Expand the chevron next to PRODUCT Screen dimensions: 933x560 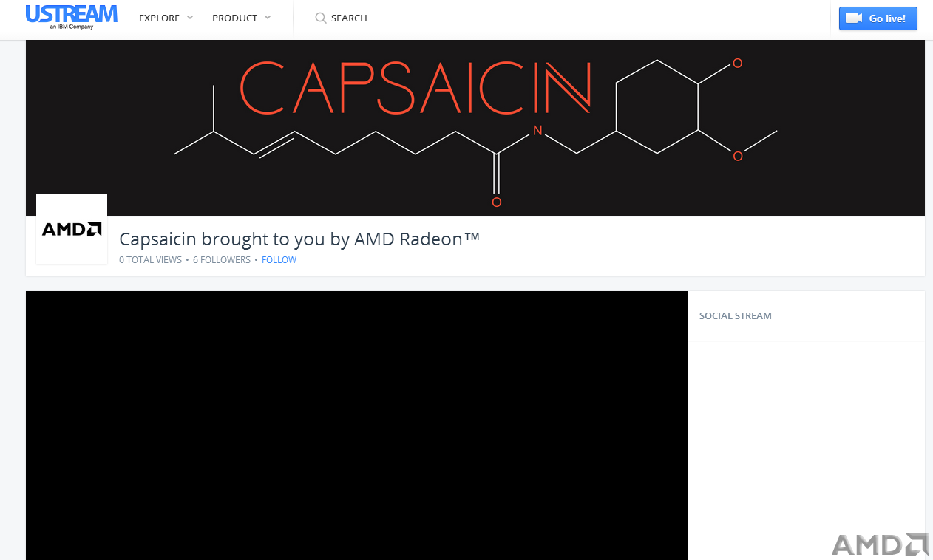click(x=268, y=18)
